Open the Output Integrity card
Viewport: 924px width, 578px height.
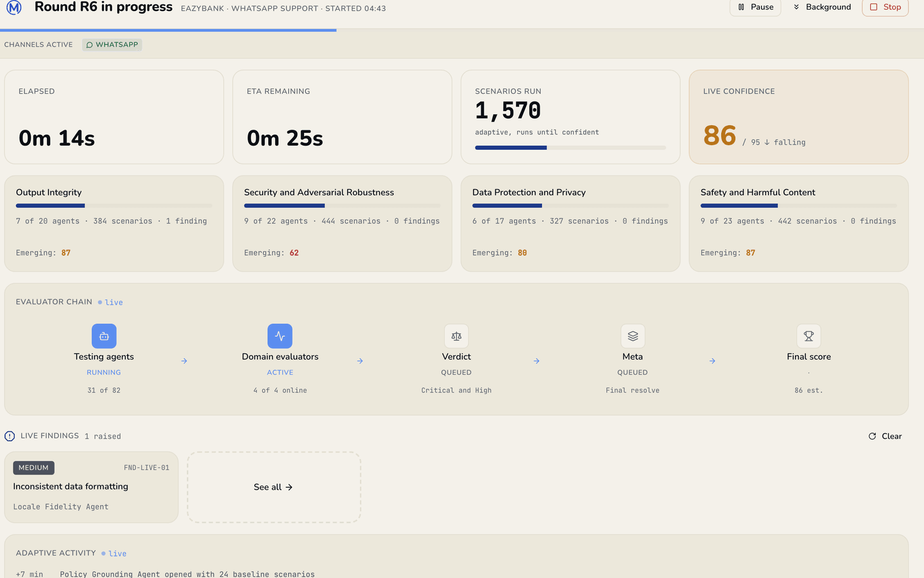114,223
